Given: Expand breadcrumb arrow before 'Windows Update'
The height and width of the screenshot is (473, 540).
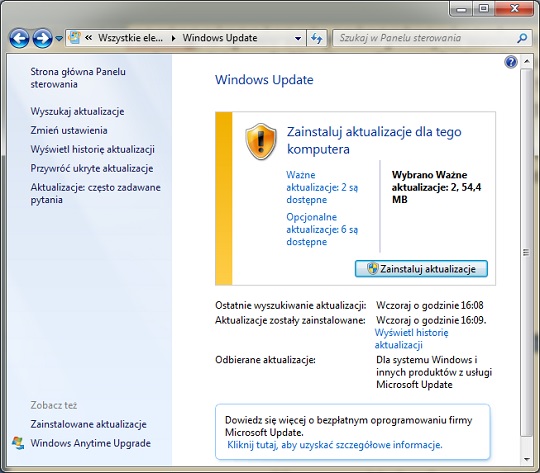Looking at the screenshot, I should 173,38.
